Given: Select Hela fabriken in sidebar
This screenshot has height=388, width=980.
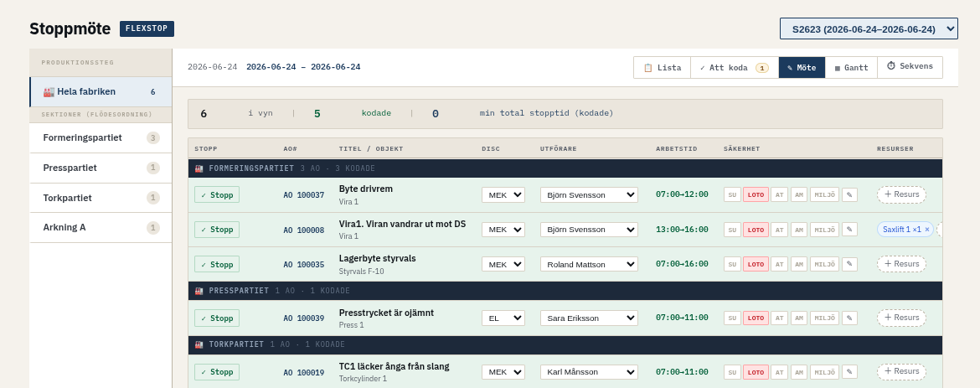Looking at the screenshot, I should point(101,92).
